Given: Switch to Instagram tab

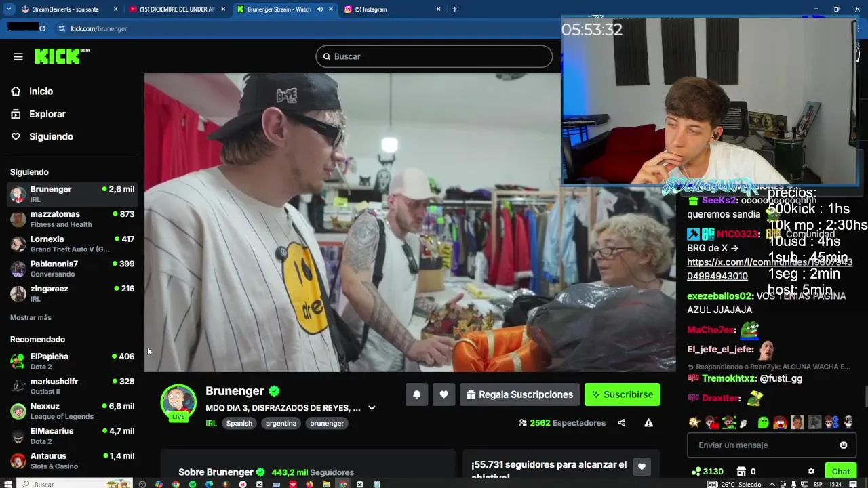Looking at the screenshot, I should click(x=393, y=9).
